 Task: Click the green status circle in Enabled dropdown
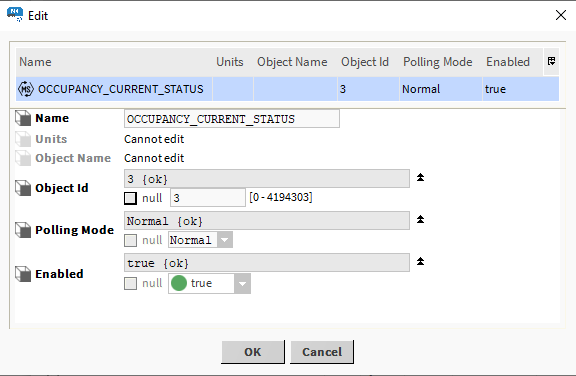point(179,283)
